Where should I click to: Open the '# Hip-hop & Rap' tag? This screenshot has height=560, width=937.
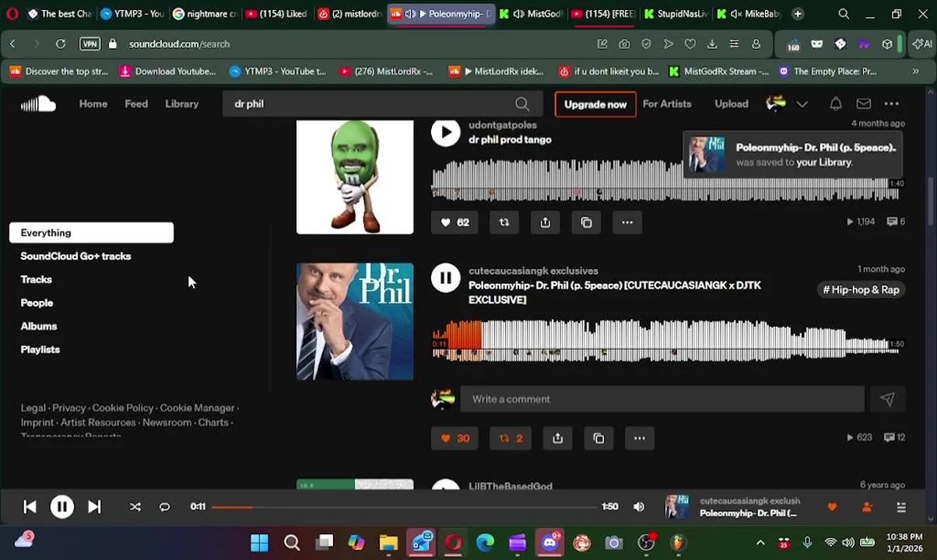pyautogui.click(x=861, y=289)
